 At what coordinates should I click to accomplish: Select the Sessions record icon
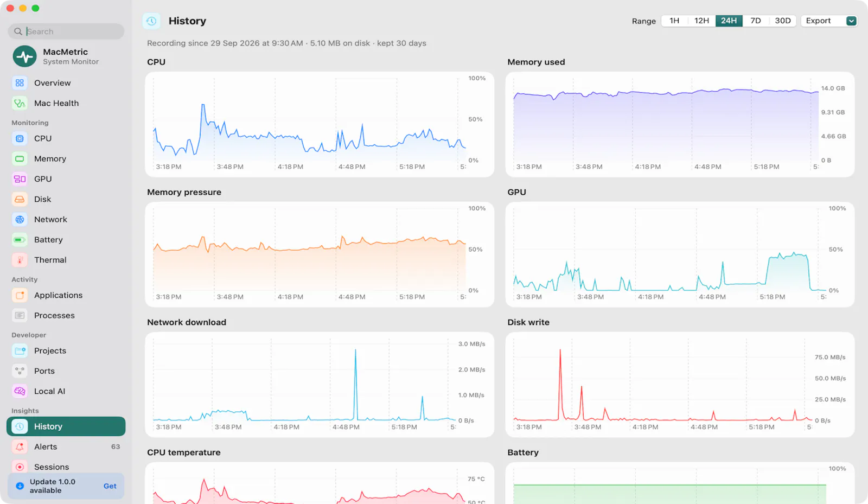20,467
